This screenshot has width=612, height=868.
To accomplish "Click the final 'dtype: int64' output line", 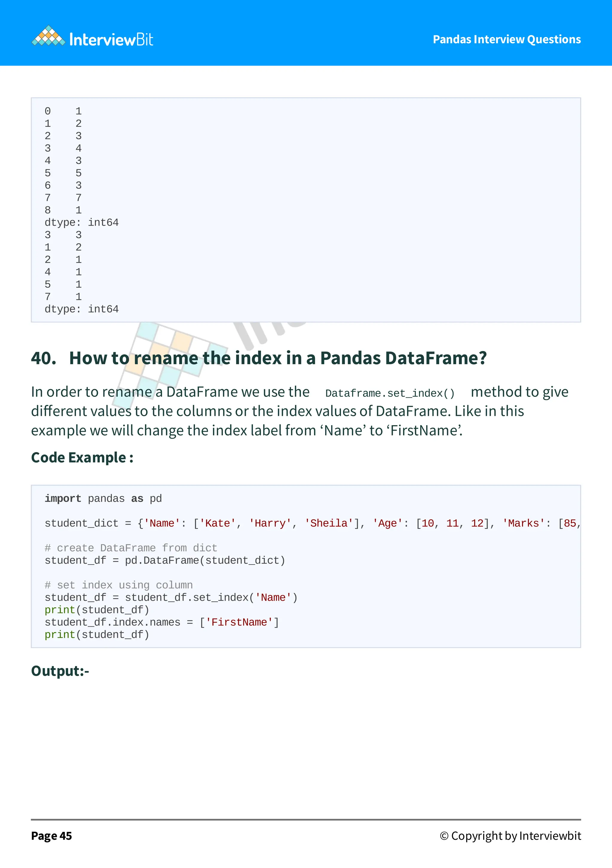I will [x=82, y=309].
